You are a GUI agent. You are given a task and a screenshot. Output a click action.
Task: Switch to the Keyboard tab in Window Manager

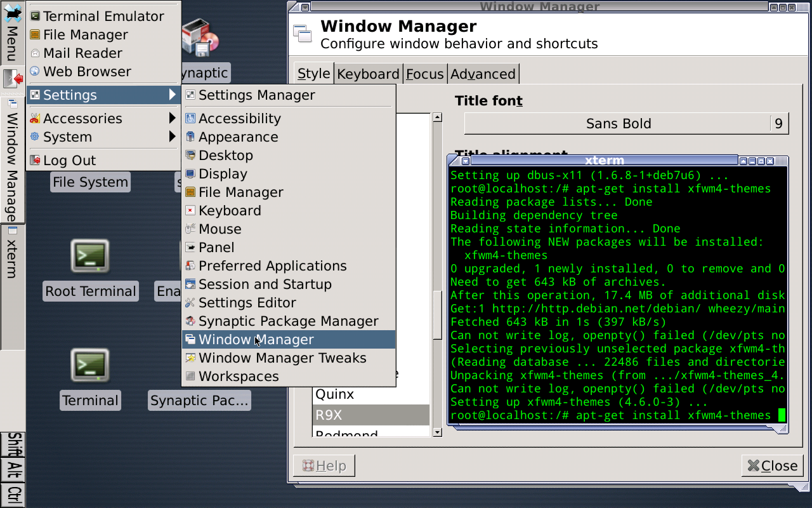(x=368, y=74)
